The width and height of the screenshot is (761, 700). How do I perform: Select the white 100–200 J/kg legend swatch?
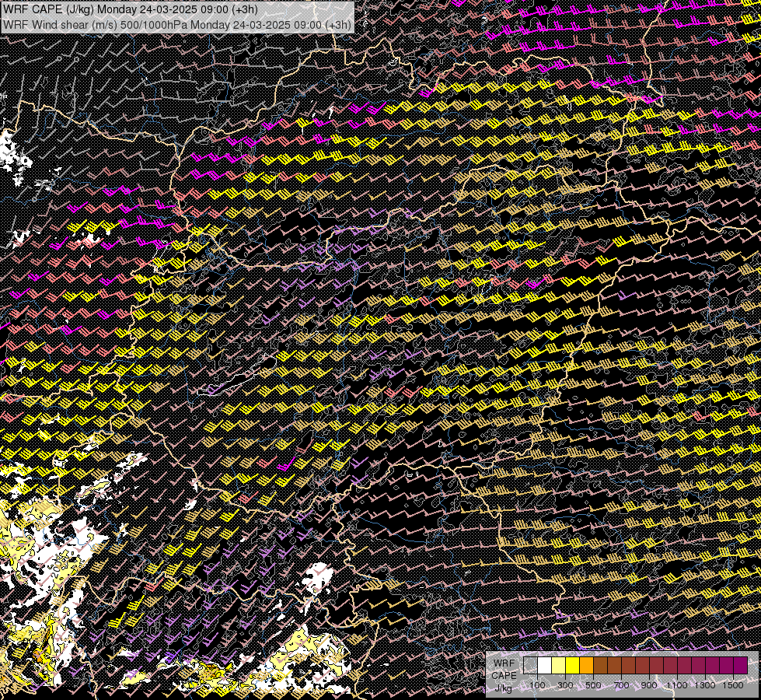point(545,666)
